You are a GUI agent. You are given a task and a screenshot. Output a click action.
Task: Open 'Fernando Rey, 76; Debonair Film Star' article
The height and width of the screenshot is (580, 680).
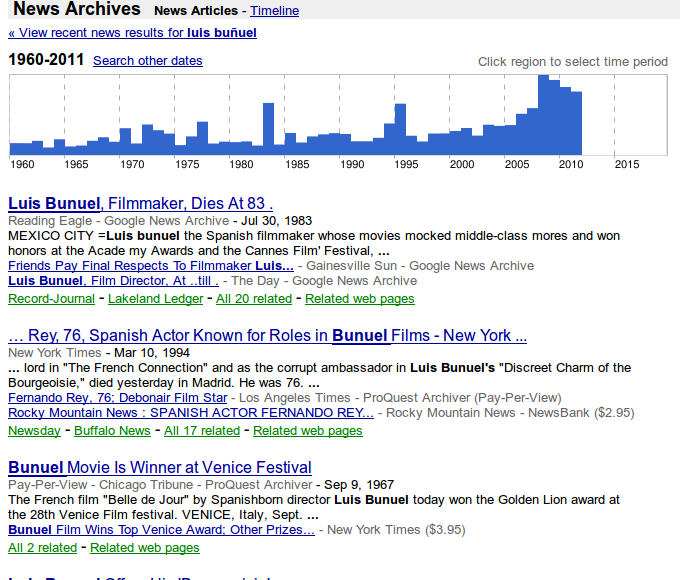(x=118, y=398)
